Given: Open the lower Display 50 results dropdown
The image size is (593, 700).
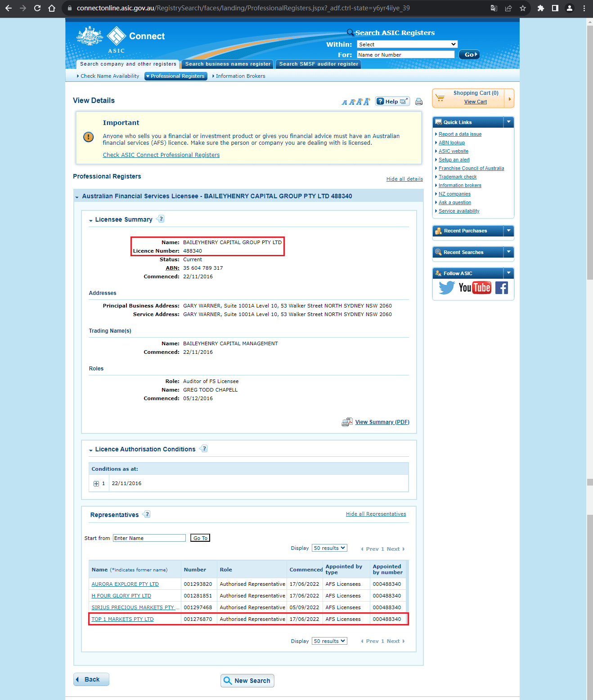Looking at the screenshot, I should pos(329,641).
